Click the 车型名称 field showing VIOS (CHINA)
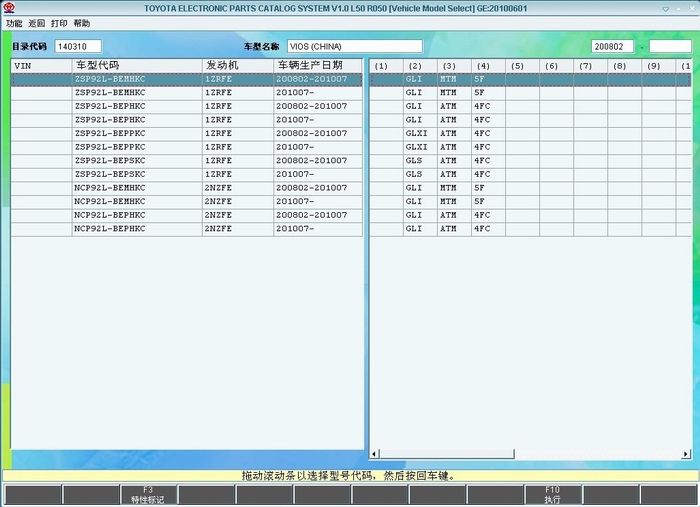The width and height of the screenshot is (700, 507). [x=355, y=46]
